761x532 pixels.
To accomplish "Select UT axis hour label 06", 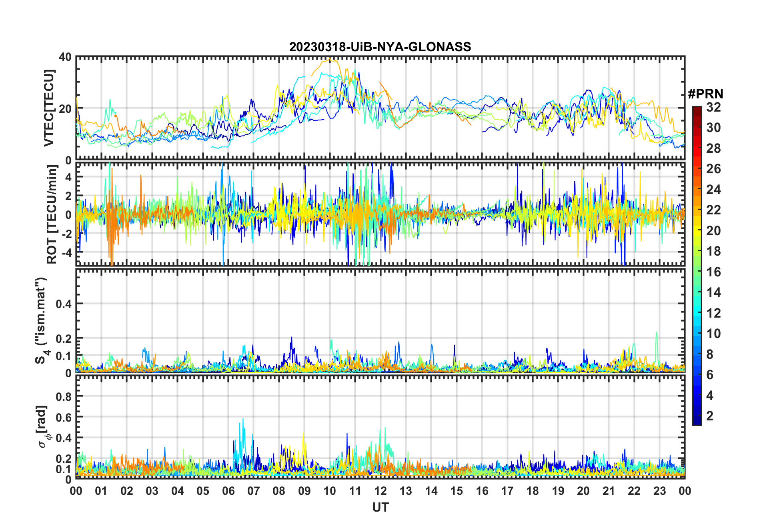I will click(228, 491).
